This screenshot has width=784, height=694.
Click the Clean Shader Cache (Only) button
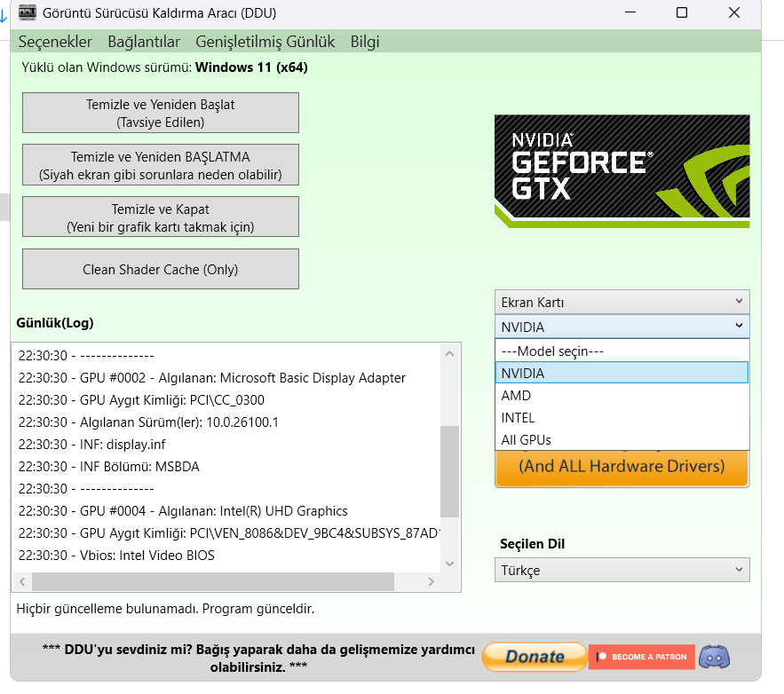(161, 269)
